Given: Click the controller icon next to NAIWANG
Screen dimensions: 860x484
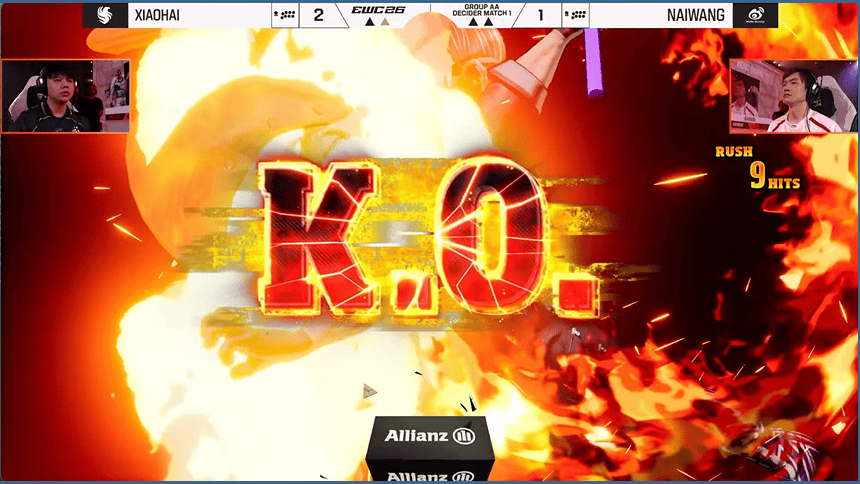Looking at the screenshot, I should pos(575,15).
